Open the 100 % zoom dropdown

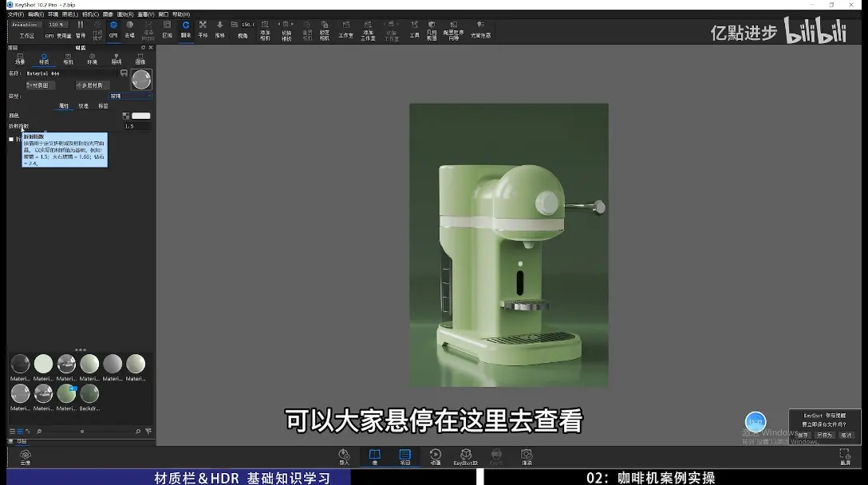pos(57,25)
